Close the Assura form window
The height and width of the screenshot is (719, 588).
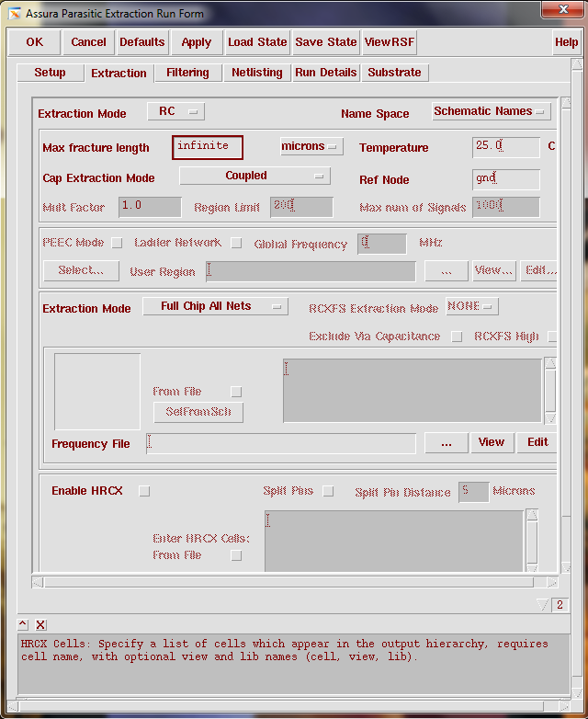click(563, 9)
